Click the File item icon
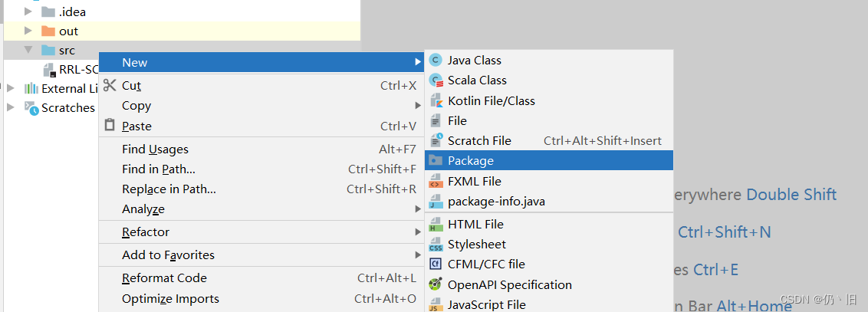The image size is (868, 312). [436, 120]
